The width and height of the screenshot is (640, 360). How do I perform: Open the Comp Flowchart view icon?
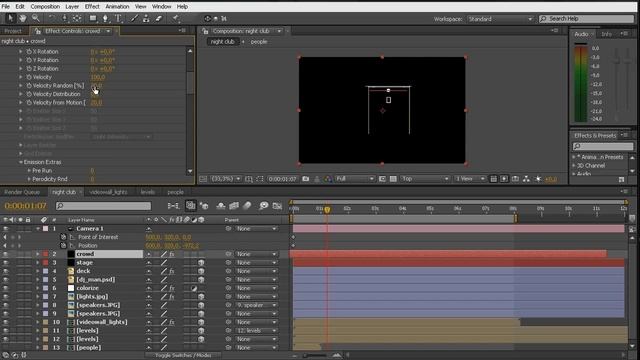point(527,179)
